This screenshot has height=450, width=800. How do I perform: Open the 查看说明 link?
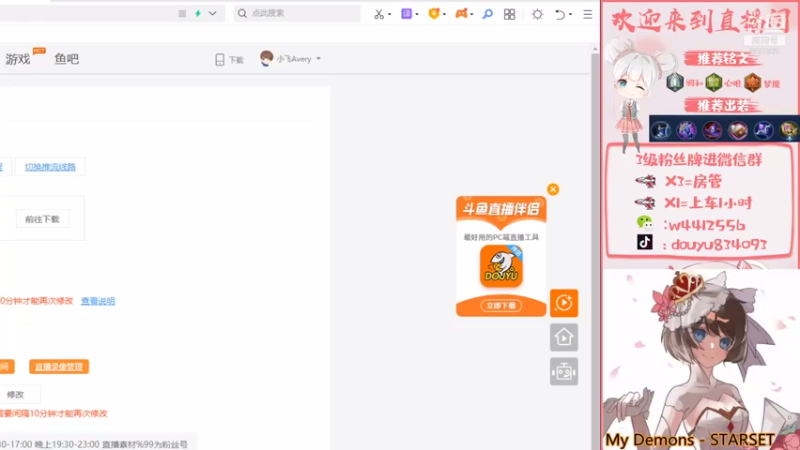click(98, 301)
